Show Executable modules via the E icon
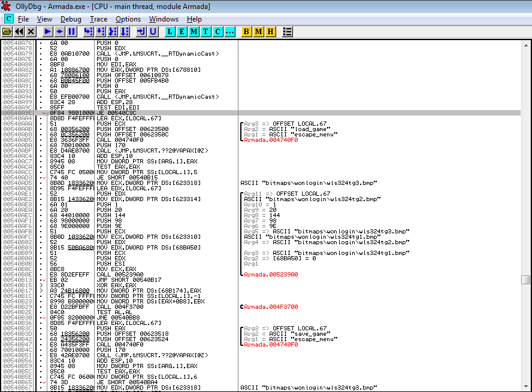Image resolution: width=532 pixels, height=392 pixels. 182,32
